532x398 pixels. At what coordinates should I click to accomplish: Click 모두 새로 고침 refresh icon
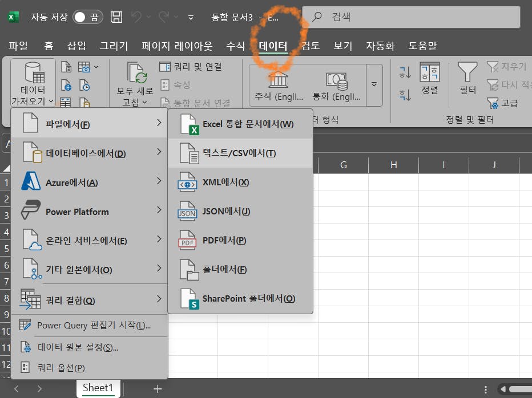(x=136, y=72)
